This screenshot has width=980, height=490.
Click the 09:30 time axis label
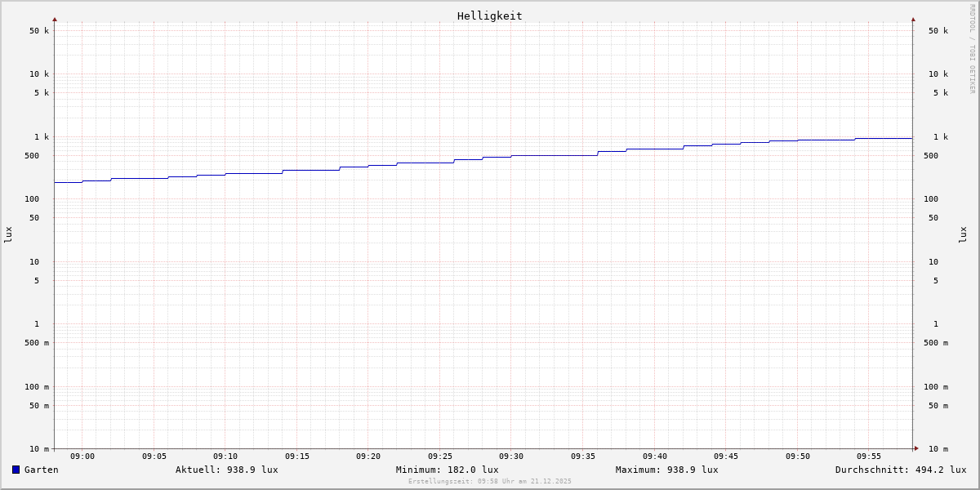pos(511,457)
